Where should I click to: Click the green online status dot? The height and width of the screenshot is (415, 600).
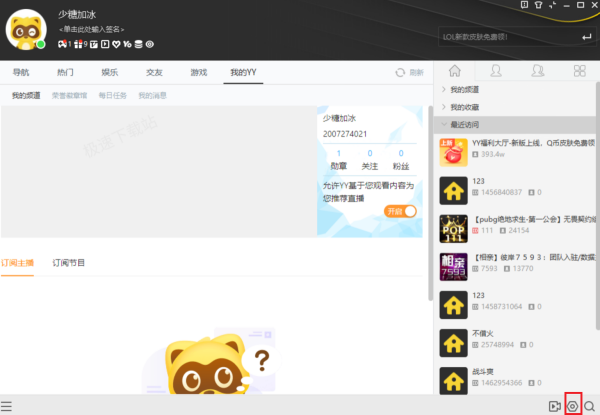point(41,44)
